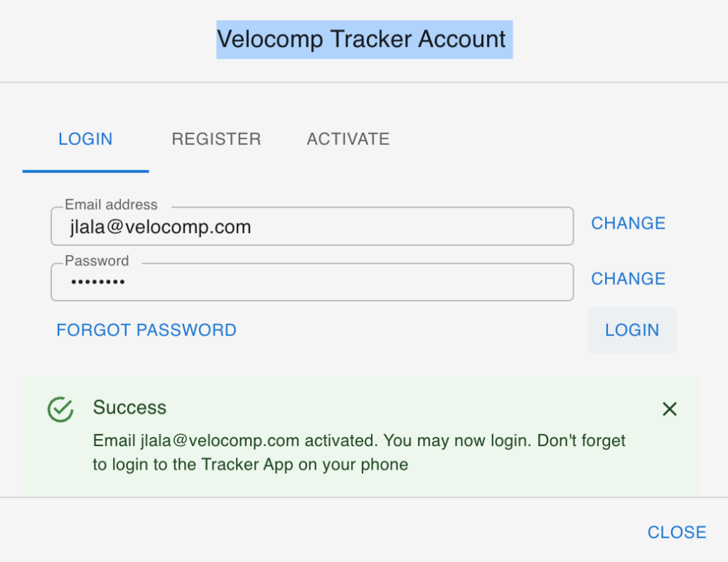
Task: Click CHANGE beside the Password field
Action: (x=628, y=279)
